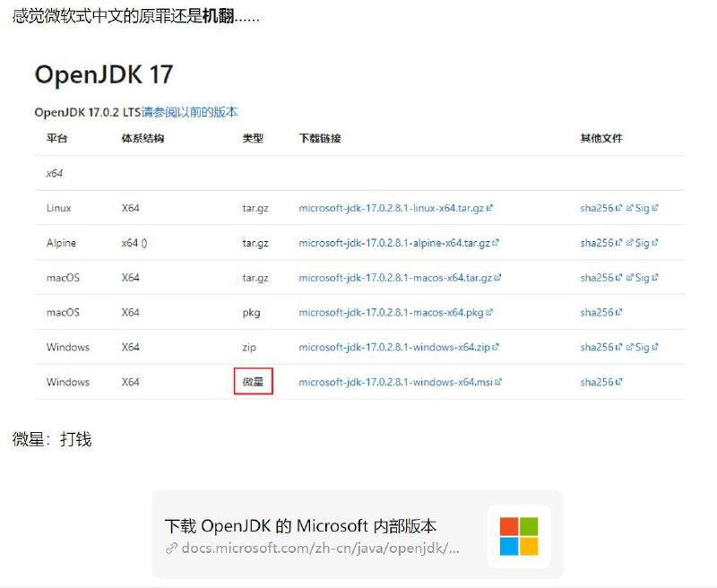Viewport: 717px width, 588px height.
Task: Open the 下载 OpenJDK 的 Microsoft 内部版本 card
Action: (x=358, y=535)
